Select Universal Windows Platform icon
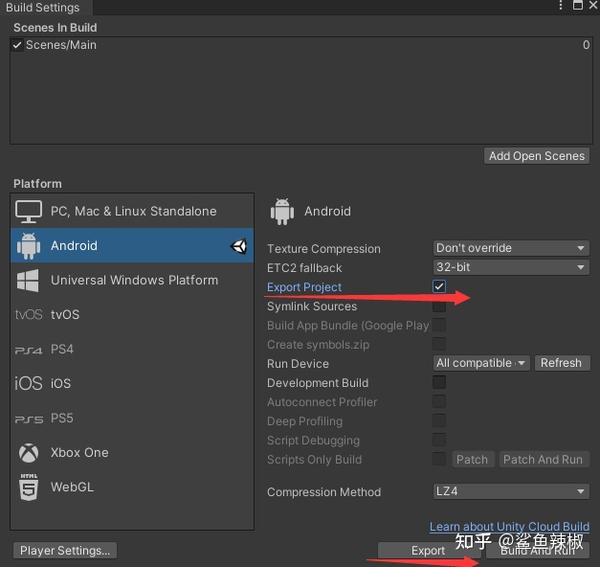 [x=28, y=280]
